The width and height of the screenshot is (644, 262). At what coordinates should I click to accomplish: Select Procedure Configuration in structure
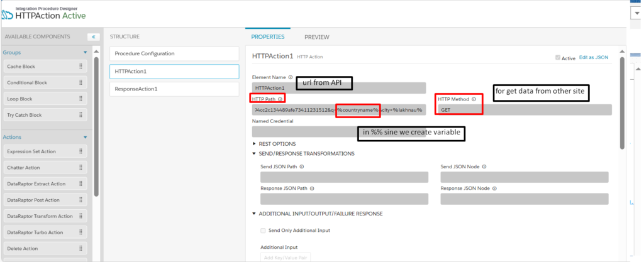point(174,53)
